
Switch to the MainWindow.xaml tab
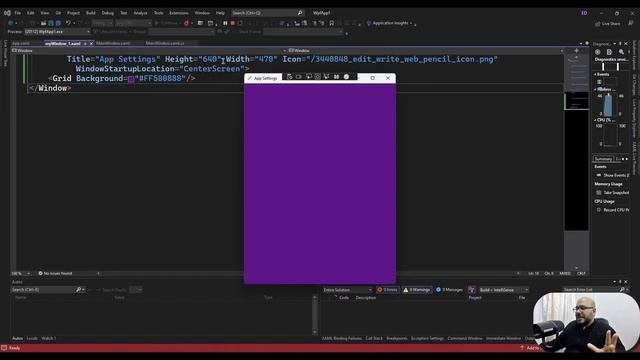113,43
